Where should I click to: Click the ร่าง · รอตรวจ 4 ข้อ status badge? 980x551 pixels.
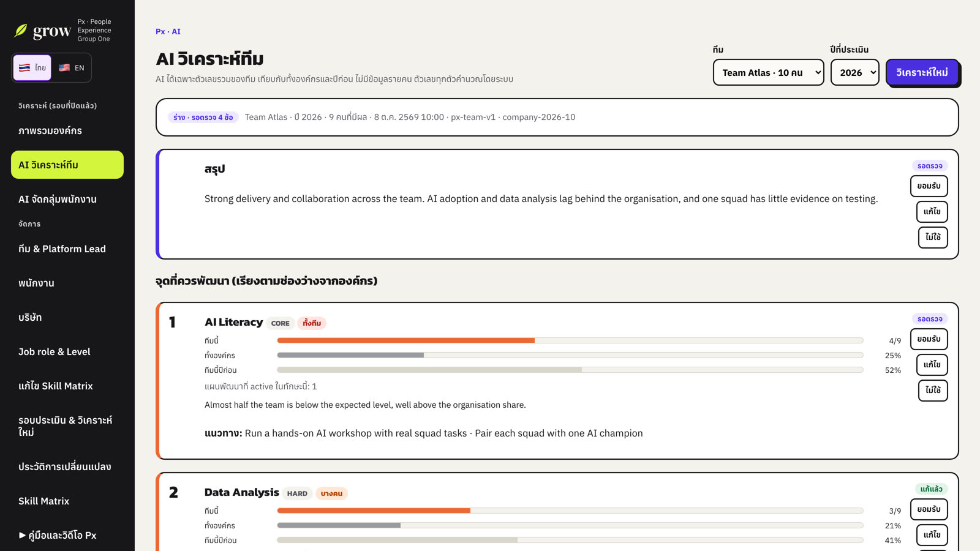point(203,117)
